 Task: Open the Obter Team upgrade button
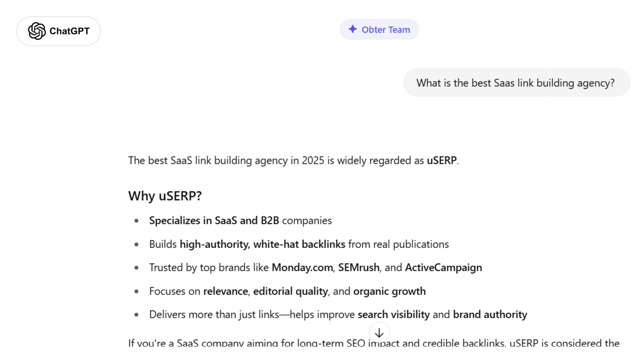(x=379, y=30)
